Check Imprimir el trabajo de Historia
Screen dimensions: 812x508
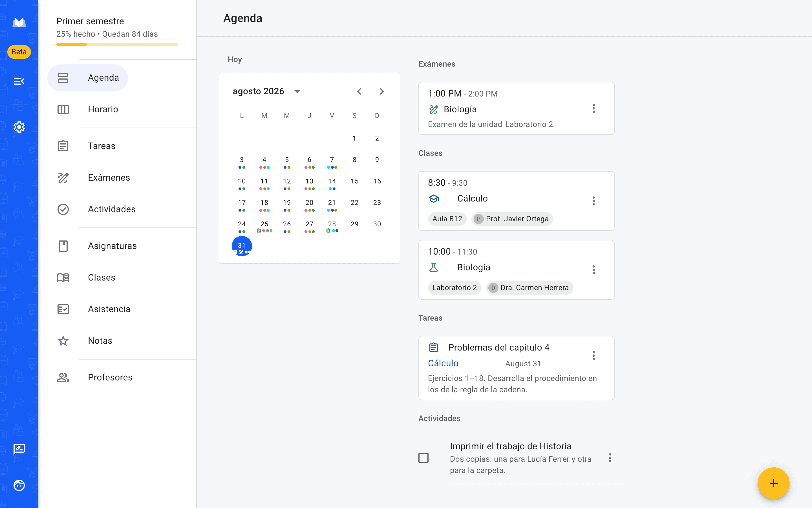[423, 457]
